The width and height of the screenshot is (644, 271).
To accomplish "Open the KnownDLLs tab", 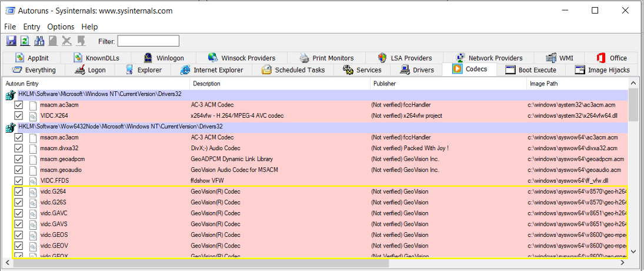I will tap(97, 58).
